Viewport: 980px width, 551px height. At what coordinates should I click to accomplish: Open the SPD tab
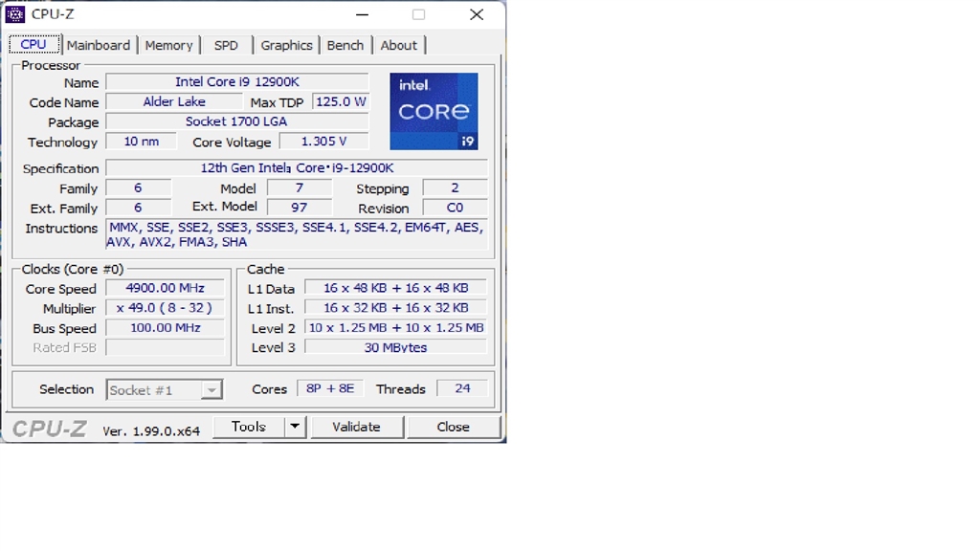227,45
